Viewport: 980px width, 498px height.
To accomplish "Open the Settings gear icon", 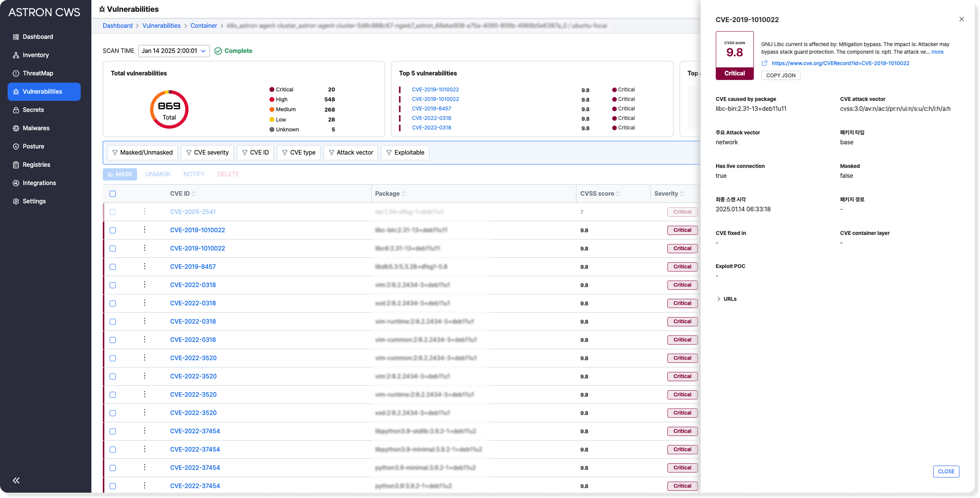I will click(16, 201).
